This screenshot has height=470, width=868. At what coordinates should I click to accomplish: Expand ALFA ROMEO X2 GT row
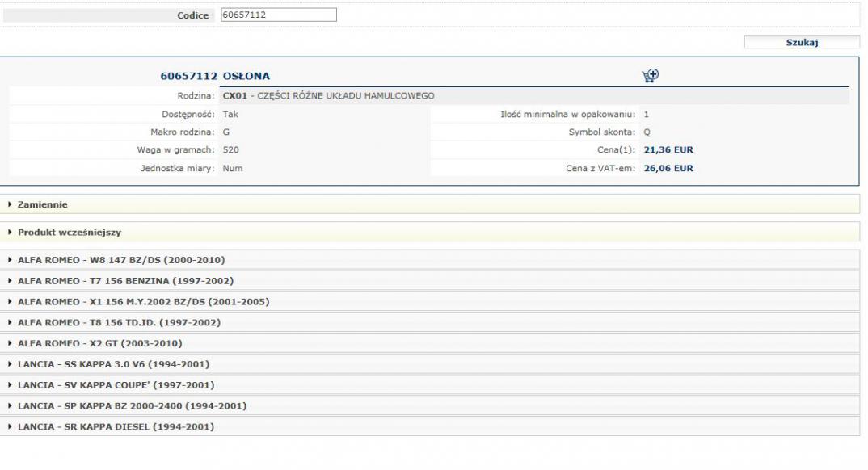(430, 343)
